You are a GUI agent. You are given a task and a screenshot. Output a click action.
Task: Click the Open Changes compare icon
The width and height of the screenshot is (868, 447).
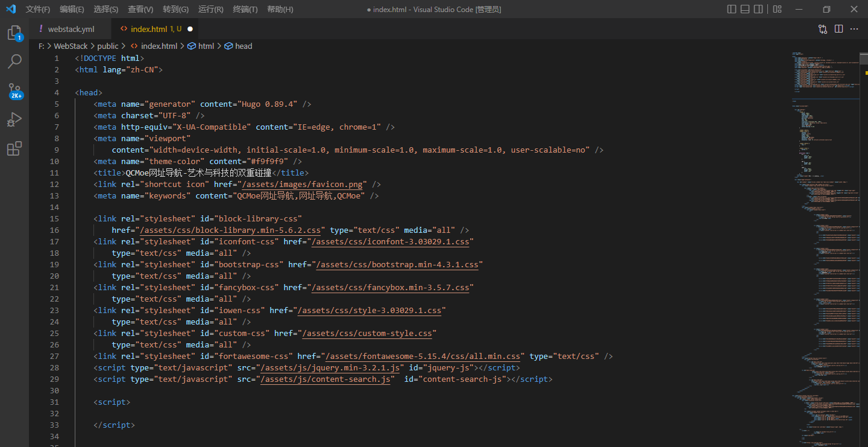pyautogui.click(x=823, y=29)
